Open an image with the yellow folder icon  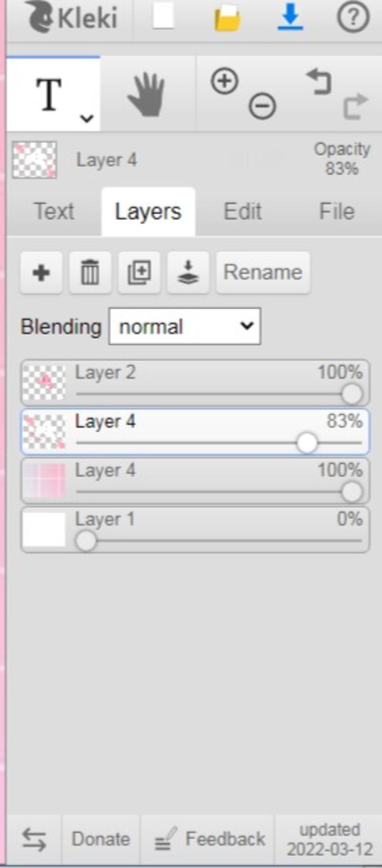click(227, 18)
